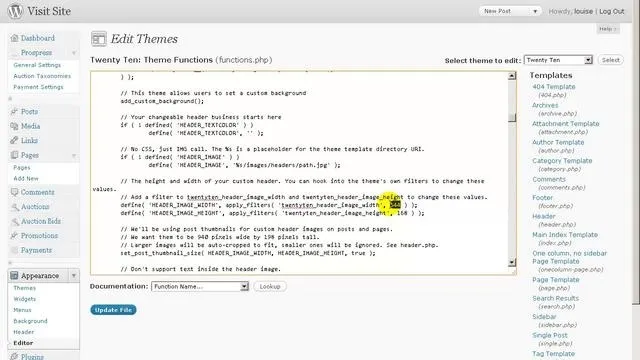Open the Widgets submenu item
This screenshot has height=360, width=640.
24,299
